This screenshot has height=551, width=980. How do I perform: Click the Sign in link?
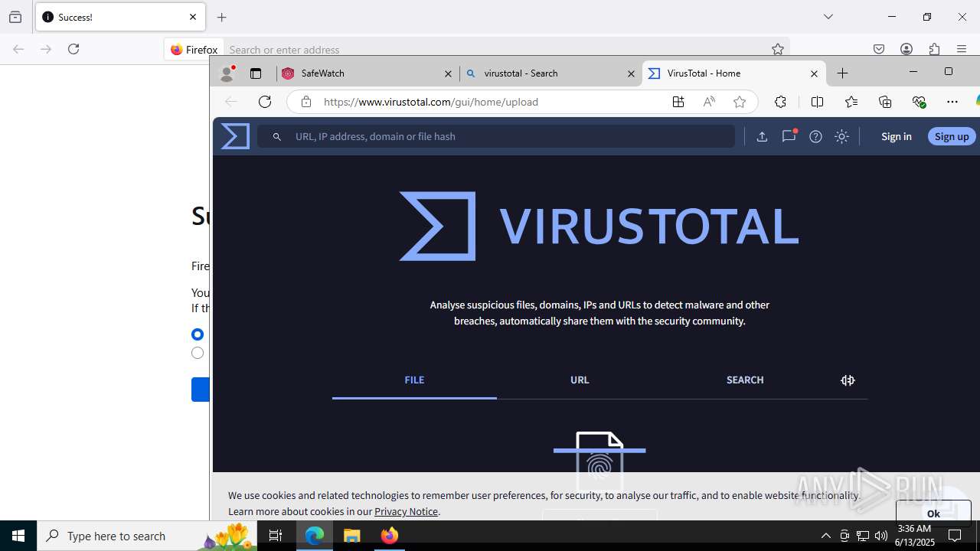896,136
